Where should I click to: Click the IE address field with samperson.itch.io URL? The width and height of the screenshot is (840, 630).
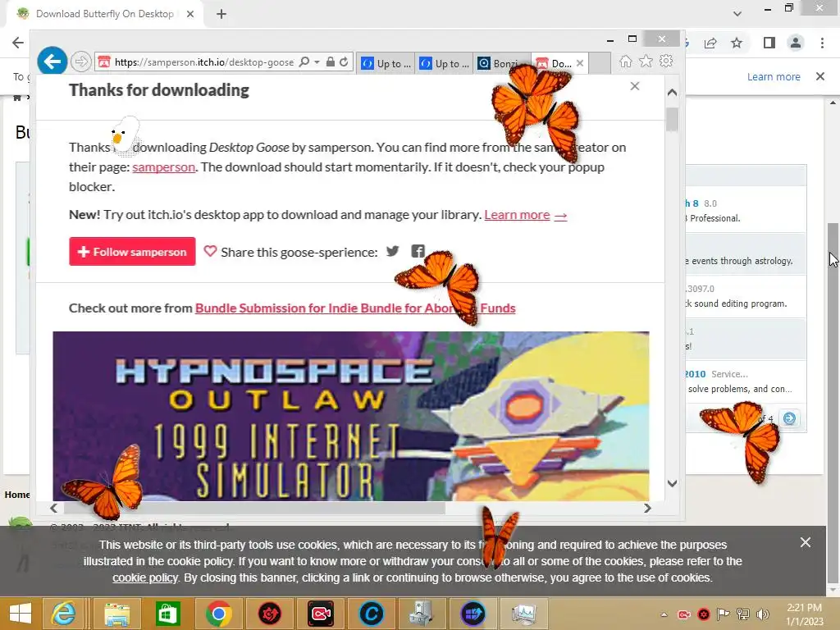(x=203, y=62)
